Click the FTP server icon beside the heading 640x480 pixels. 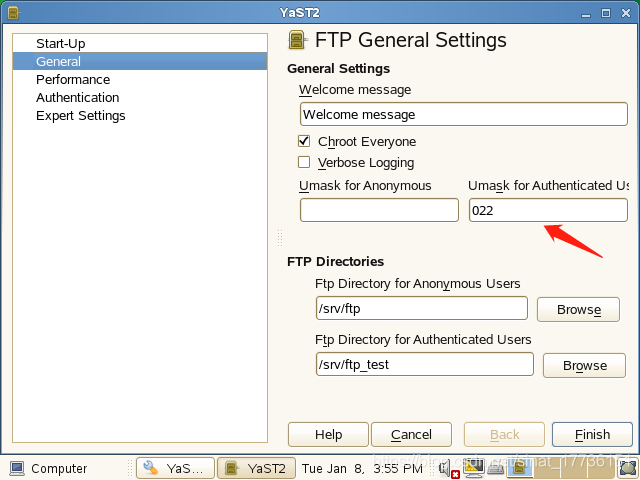point(297,40)
